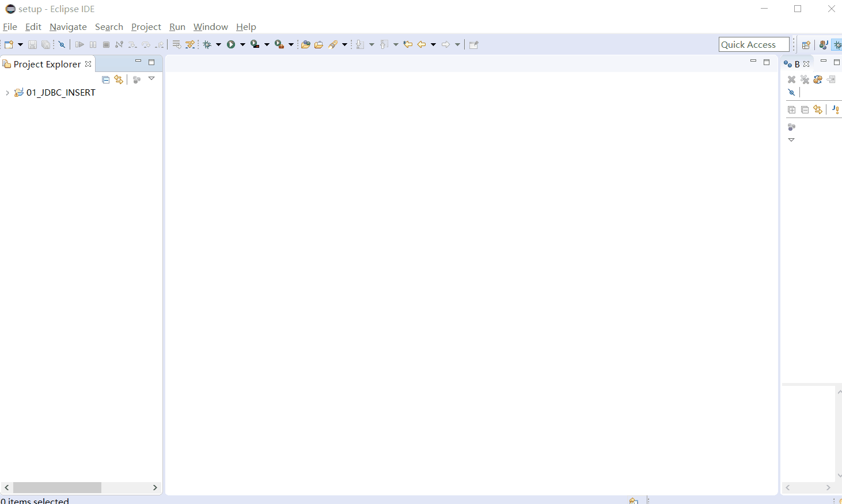Screen dimensions: 842x504
Task: Open the Edit menu
Action: coord(33,26)
